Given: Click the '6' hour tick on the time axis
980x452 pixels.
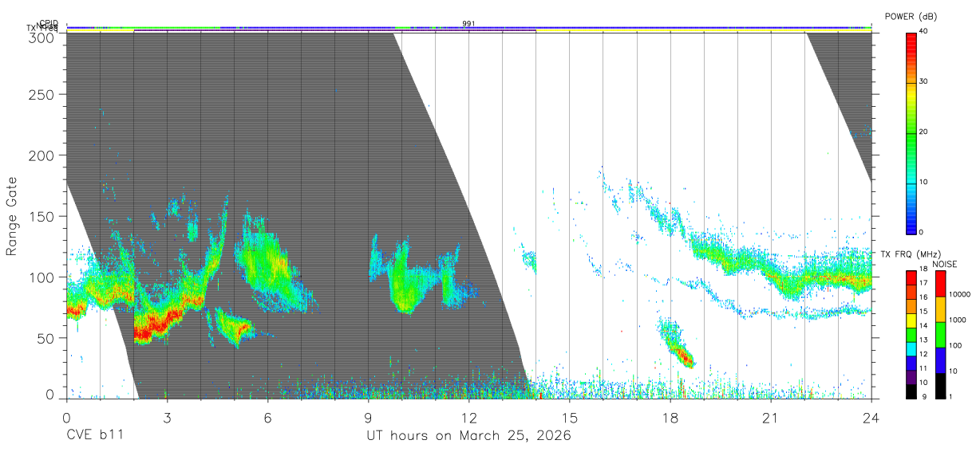Looking at the screenshot, I should (x=267, y=418).
